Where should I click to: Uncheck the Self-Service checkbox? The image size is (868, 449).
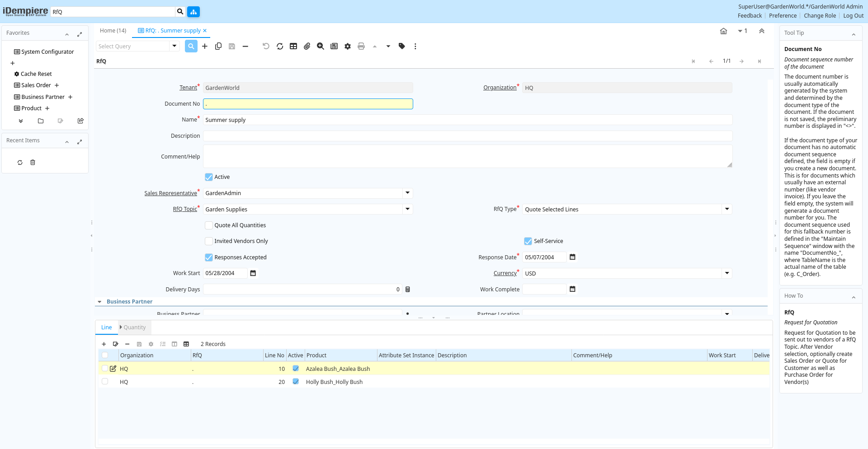coord(528,241)
